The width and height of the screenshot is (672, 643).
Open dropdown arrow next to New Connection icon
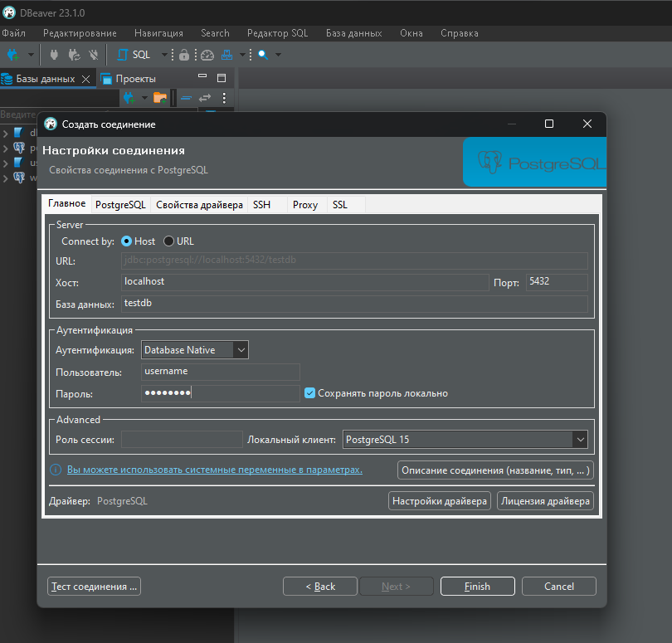tap(31, 55)
